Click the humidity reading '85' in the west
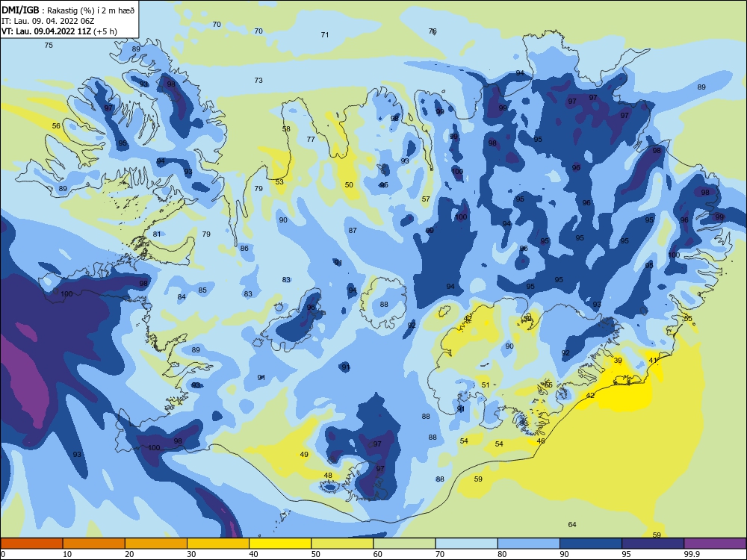The width and height of the screenshot is (747, 560). 202,290
